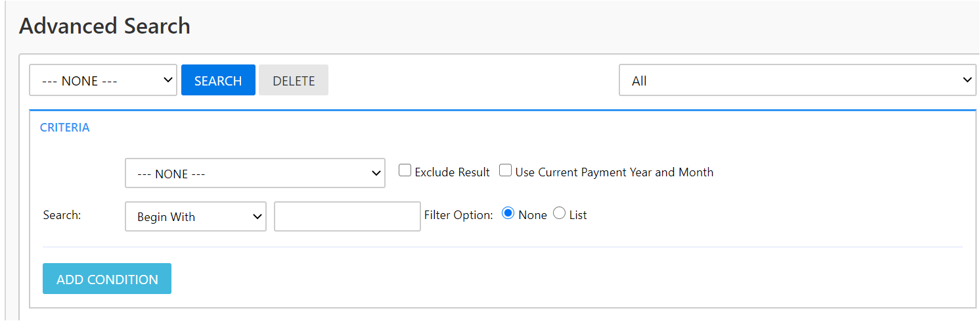Screen dimensions: 980x321
Task: Click the Advanced Search page heading
Action: point(104,26)
